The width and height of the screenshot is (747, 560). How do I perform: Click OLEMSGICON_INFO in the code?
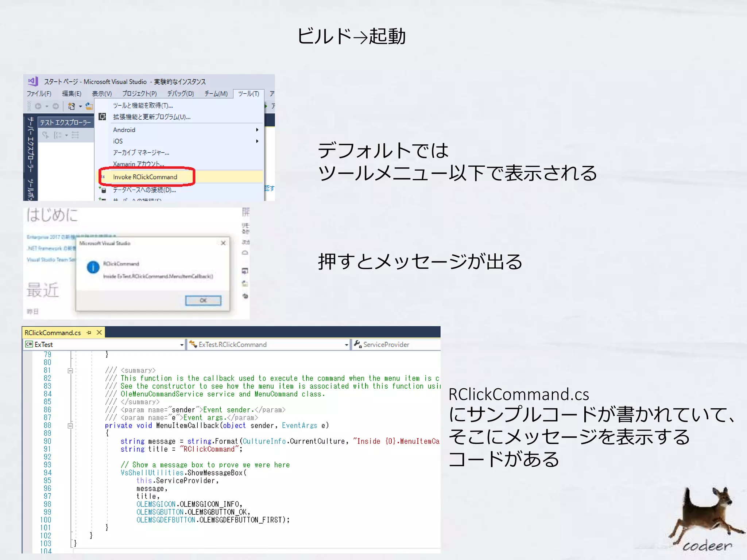point(210,504)
